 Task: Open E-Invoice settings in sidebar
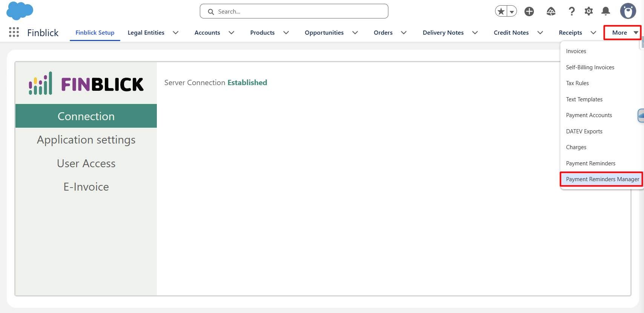pos(86,187)
